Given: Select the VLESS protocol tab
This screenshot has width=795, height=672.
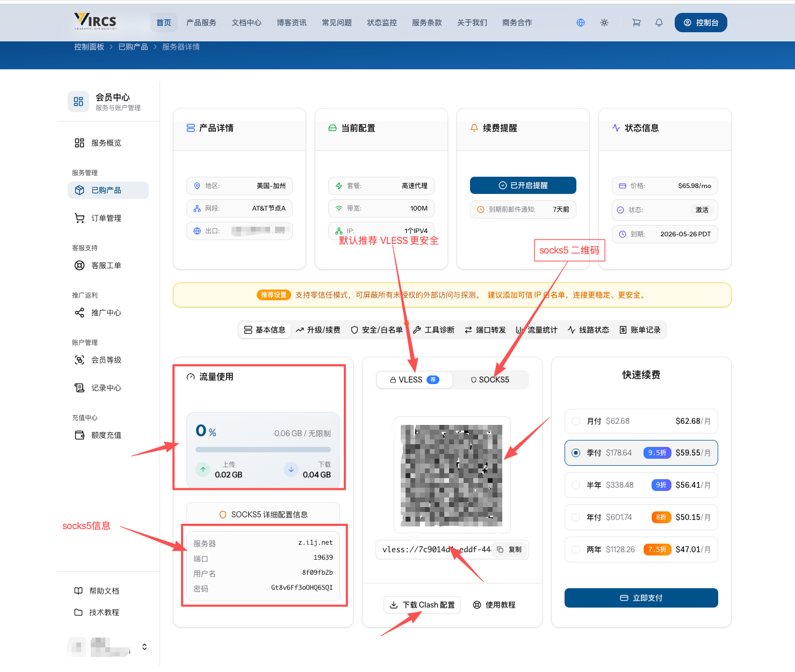Looking at the screenshot, I should point(414,380).
